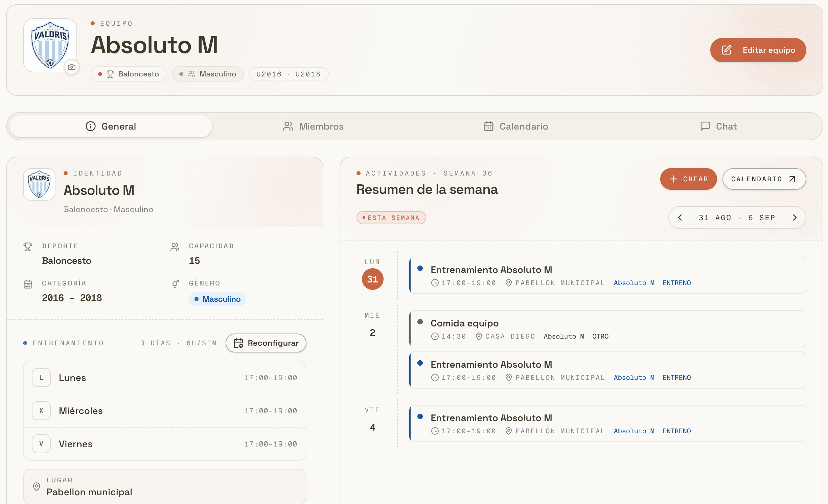
Task: Click the Género symbol icon
Action: coord(175,284)
